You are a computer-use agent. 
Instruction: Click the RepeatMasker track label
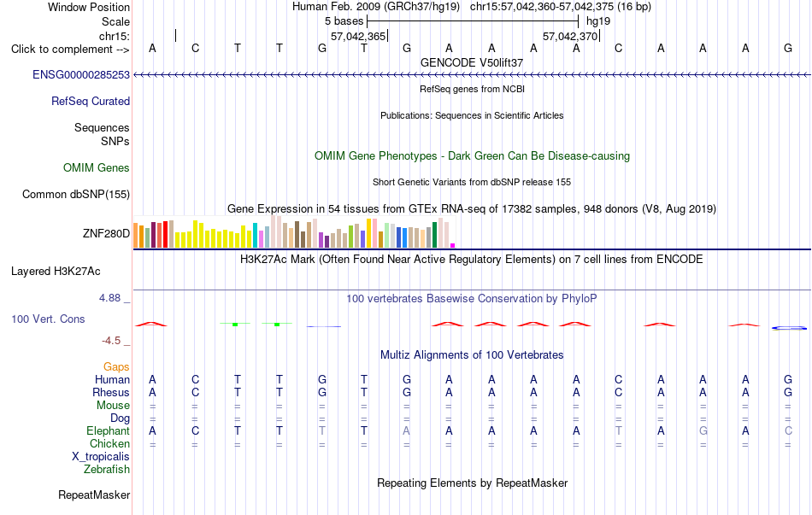click(x=94, y=495)
